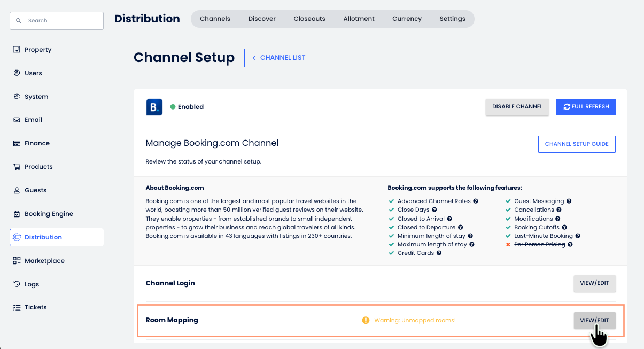Click help icon next to Last-Minute Booking
Image resolution: width=644 pixels, height=349 pixels.
tap(578, 236)
